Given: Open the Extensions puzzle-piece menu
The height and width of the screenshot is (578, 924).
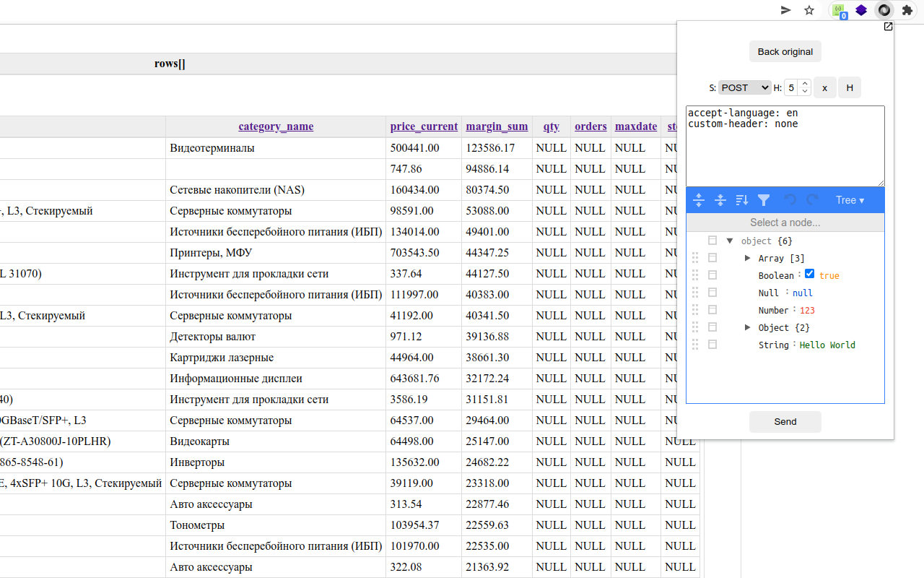Looking at the screenshot, I should (907, 10).
